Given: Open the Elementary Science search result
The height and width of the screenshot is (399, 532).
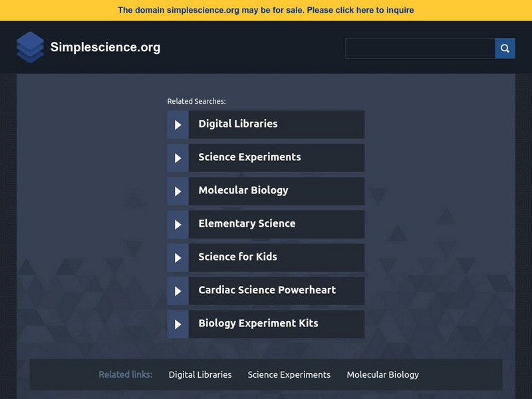Looking at the screenshot, I should [x=247, y=224].
